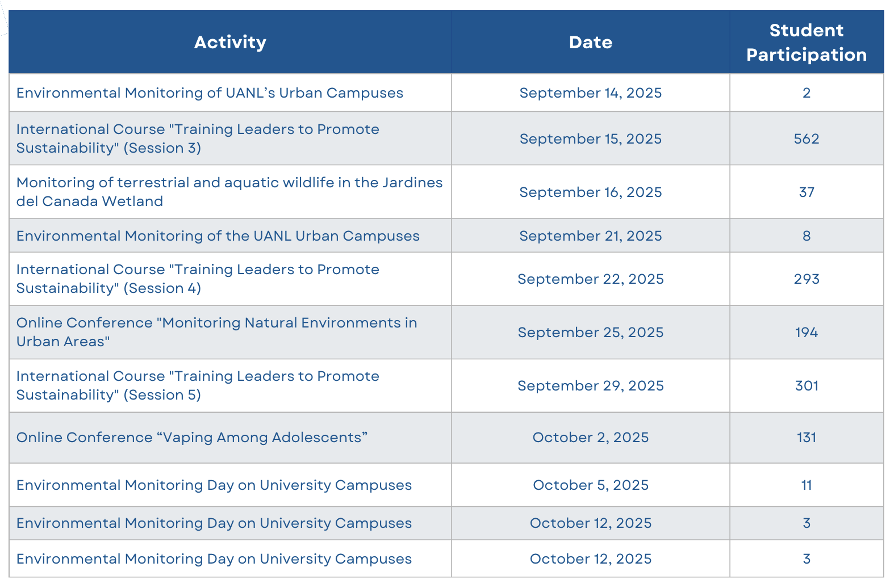Viewport: 894px width, 588px height.
Task: Click the September 21, 2025 date cell
Action: click(x=591, y=236)
